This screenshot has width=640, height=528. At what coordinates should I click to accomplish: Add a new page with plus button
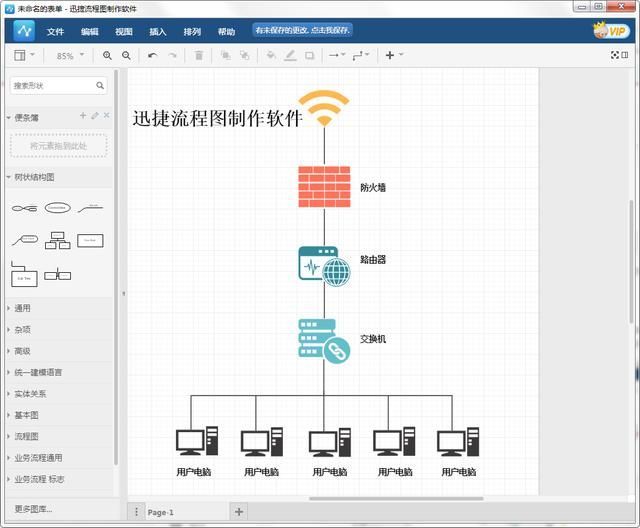tap(239, 512)
